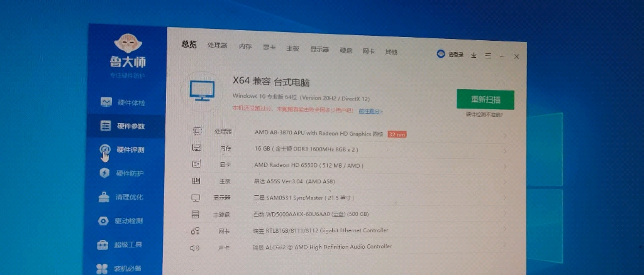Image resolution: width=644 pixels, height=275 pixels.
Task: Switch to the 网卡 tab
Action: pyautogui.click(x=369, y=51)
